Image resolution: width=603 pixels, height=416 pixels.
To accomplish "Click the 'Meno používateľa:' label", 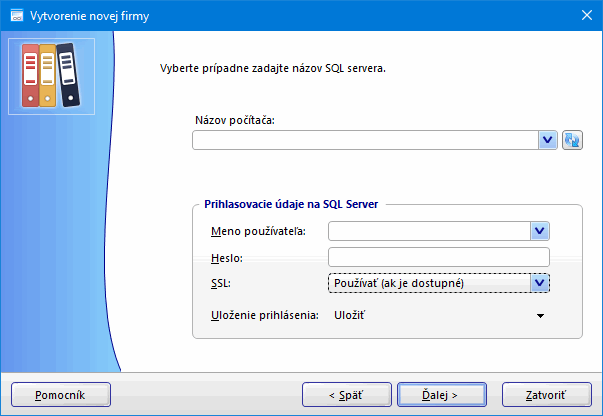I will (258, 232).
